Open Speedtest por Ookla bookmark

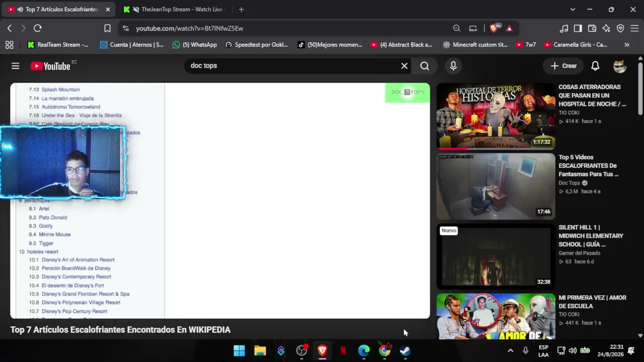[257, 45]
